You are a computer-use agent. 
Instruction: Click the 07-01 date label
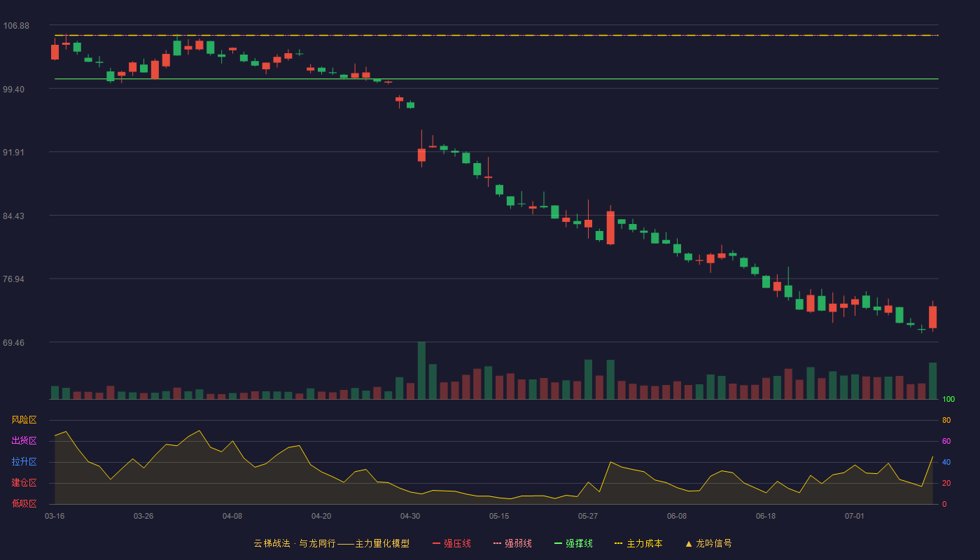(x=855, y=516)
